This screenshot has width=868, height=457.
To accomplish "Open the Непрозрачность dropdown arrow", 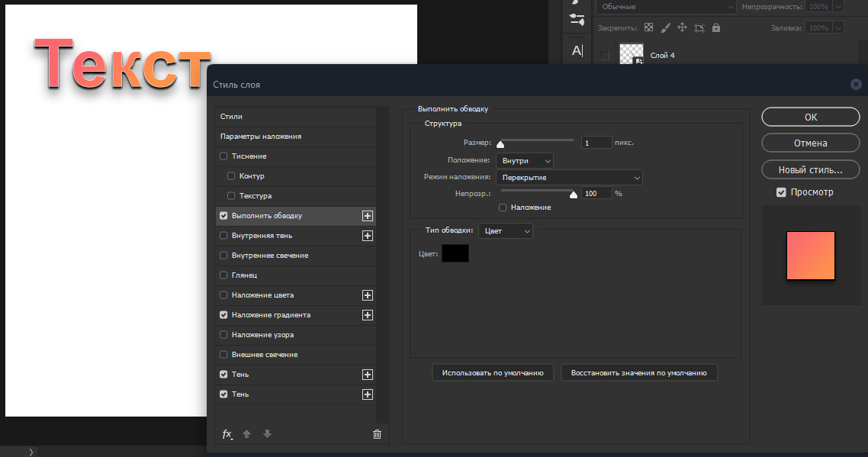I will (x=839, y=7).
